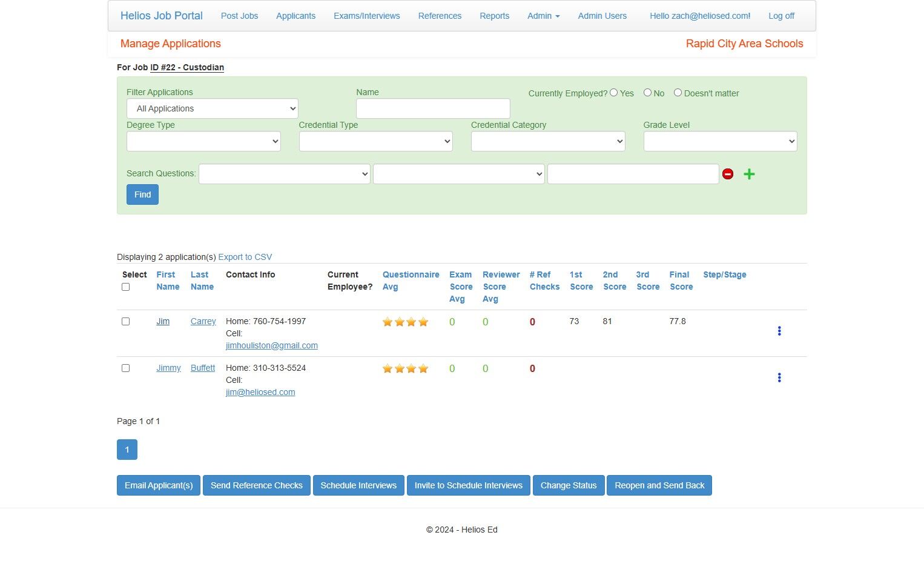This screenshot has height=578, width=924.
Task: Click Jim Carrey's 1st Score 73
Action: tap(574, 321)
